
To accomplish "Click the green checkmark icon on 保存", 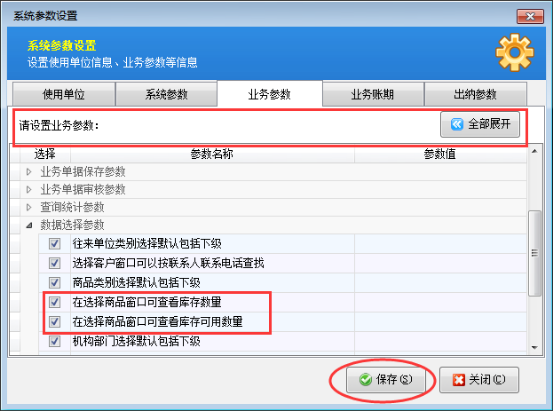I will click(x=365, y=380).
